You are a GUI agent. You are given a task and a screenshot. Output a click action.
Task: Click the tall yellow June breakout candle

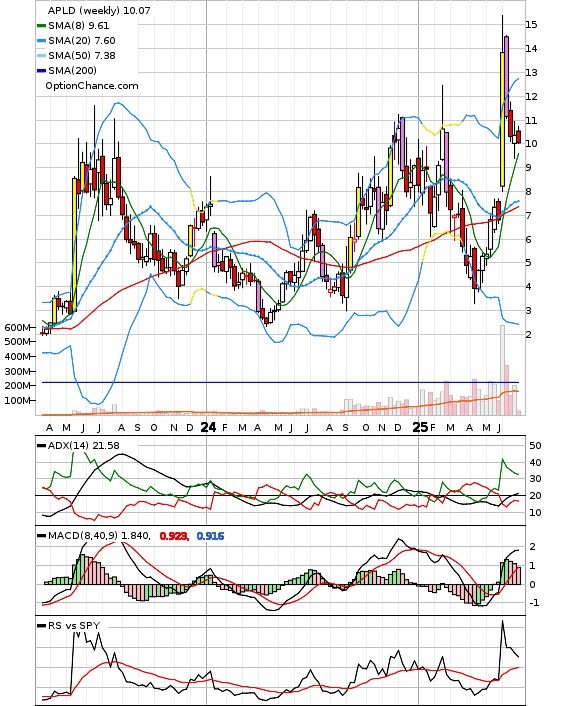tap(503, 119)
